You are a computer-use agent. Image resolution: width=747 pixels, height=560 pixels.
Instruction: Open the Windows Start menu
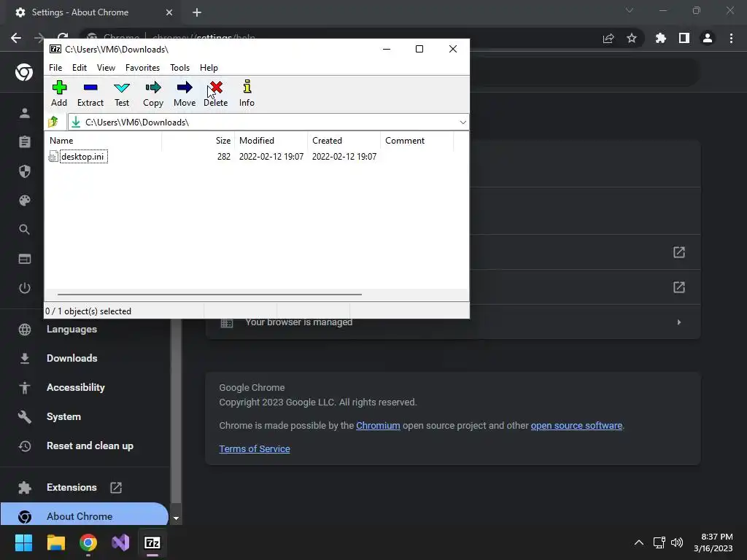coord(24,542)
